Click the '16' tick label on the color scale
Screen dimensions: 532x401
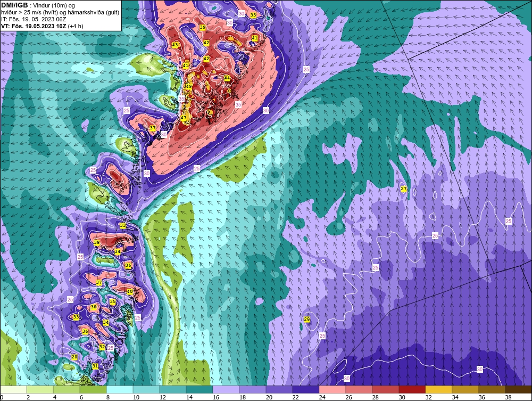pos(216,397)
